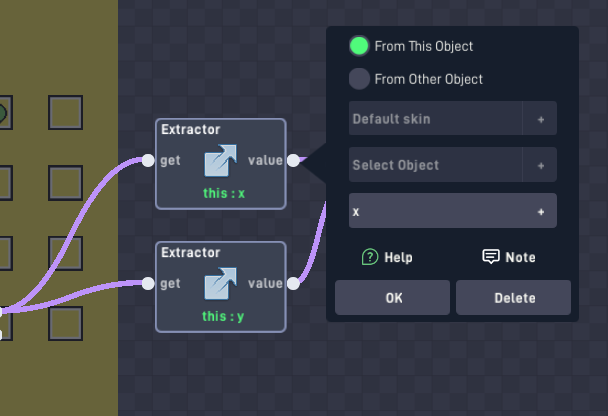This screenshot has width=608, height=416.
Task: Click the x property input field
Action: 453,211
